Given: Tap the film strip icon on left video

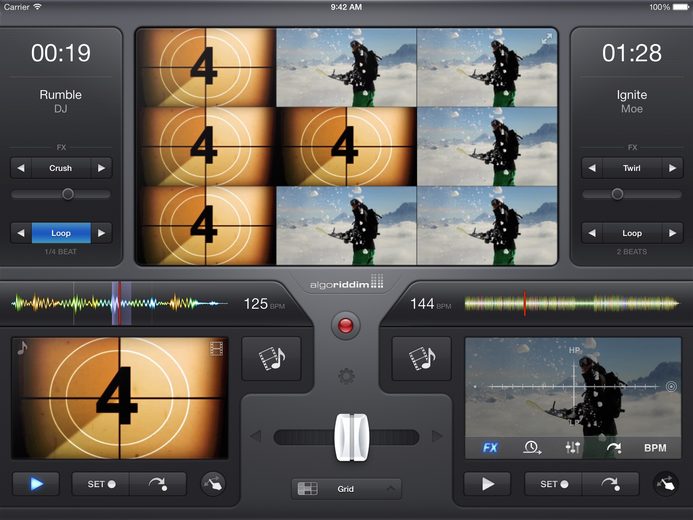Looking at the screenshot, I should pyautogui.click(x=217, y=348).
